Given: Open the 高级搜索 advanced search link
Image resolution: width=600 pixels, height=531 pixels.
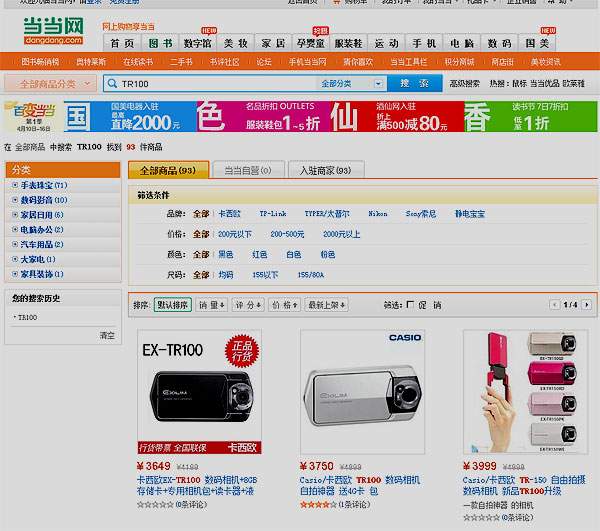Looking at the screenshot, I should (x=464, y=83).
